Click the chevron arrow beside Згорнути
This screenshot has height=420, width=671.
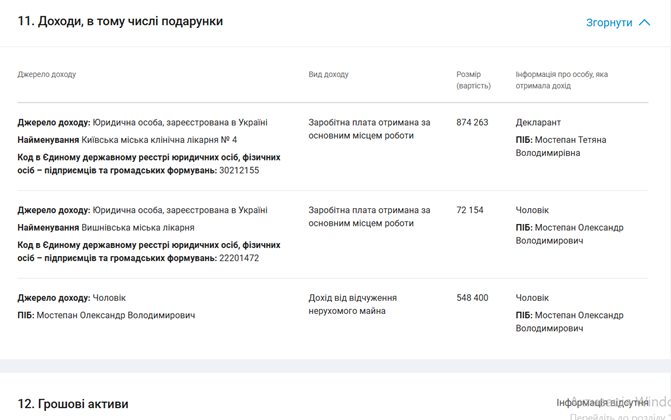644,22
